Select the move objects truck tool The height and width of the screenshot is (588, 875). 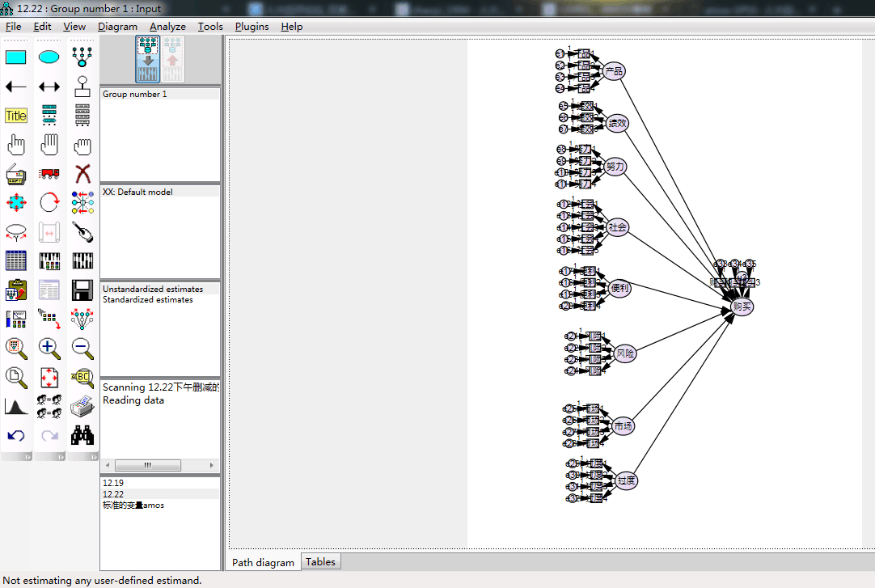tap(49, 174)
